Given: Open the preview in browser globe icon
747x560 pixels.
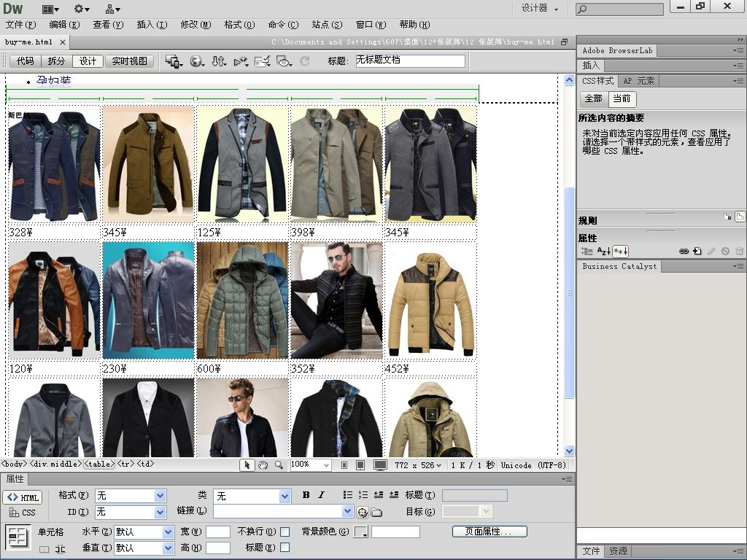Looking at the screenshot, I should click(x=196, y=61).
